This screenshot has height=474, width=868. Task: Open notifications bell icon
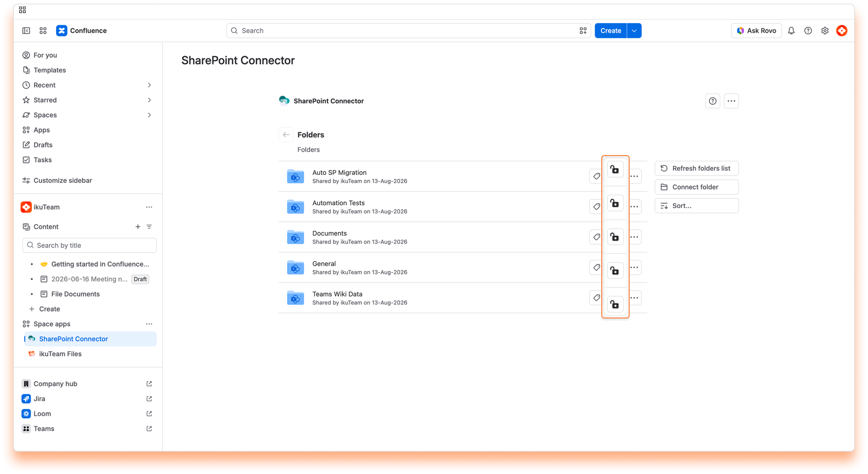coord(791,31)
